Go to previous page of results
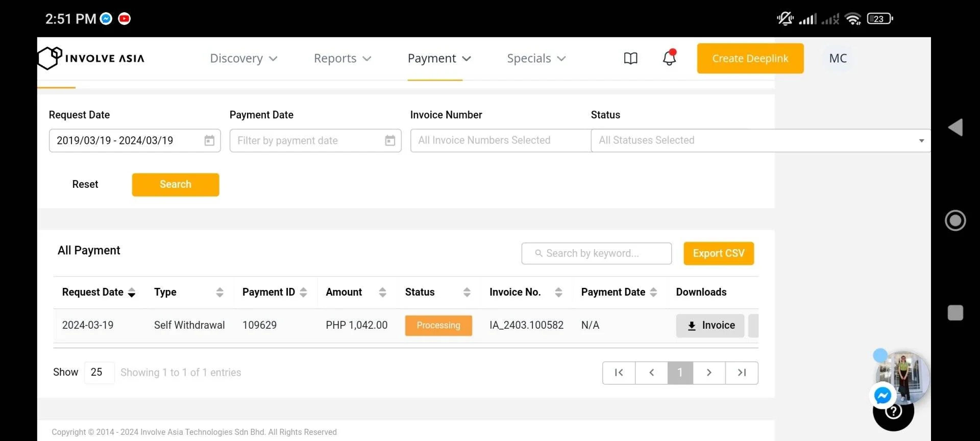The width and height of the screenshot is (980, 441). (651, 373)
